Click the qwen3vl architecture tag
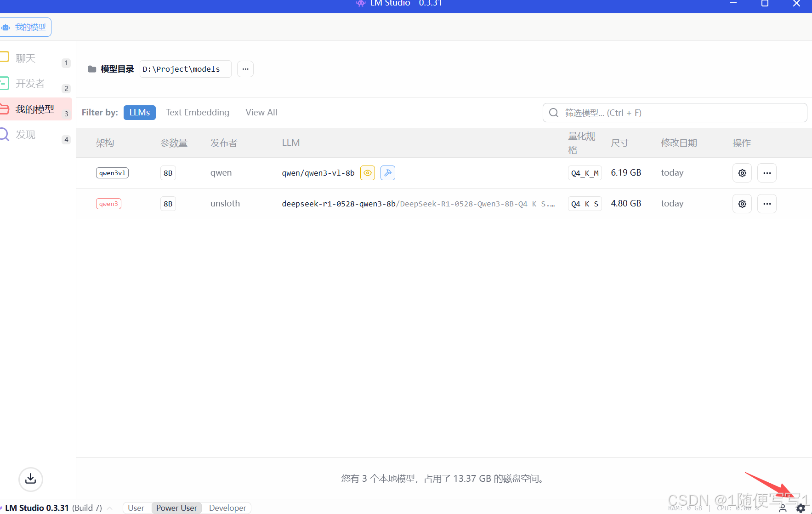This screenshot has height=514, width=812. pyautogui.click(x=112, y=173)
